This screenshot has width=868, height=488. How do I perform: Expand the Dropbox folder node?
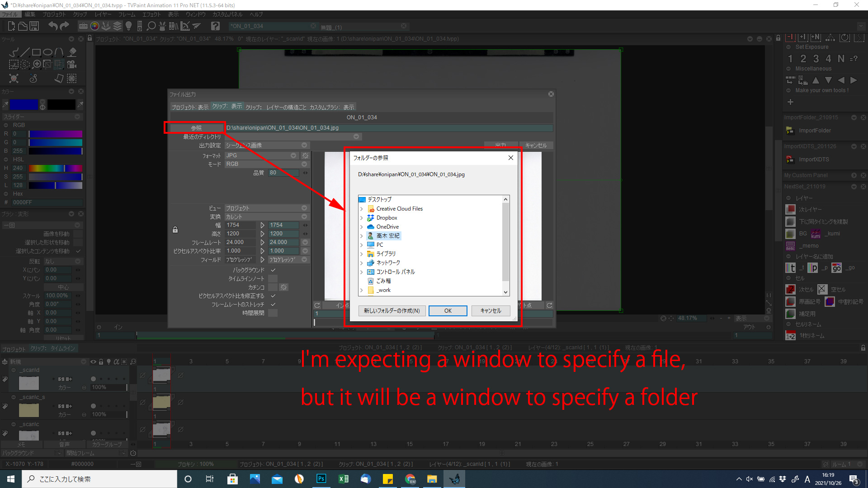pos(362,218)
